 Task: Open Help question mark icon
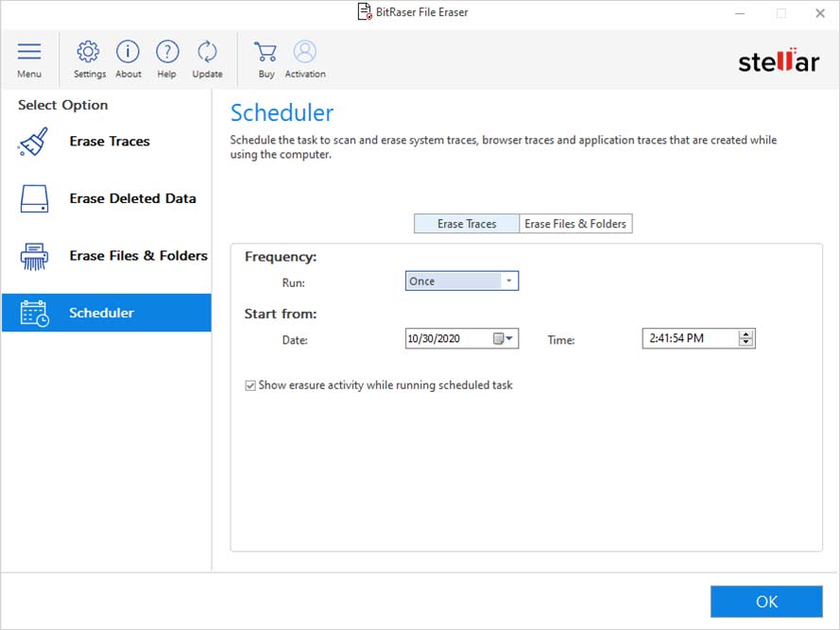pyautogui.click(x=167, y=52)
